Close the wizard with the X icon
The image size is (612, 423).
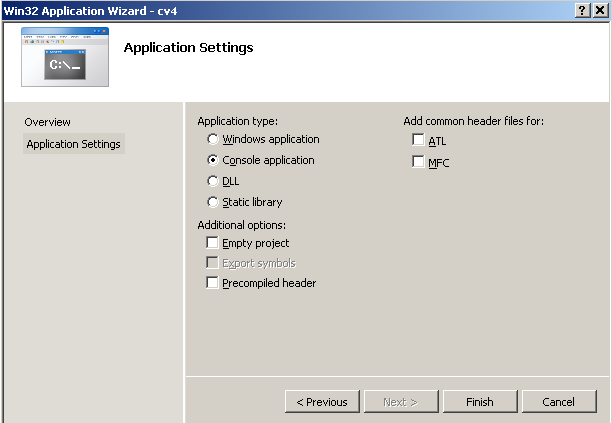pos(600,10)
